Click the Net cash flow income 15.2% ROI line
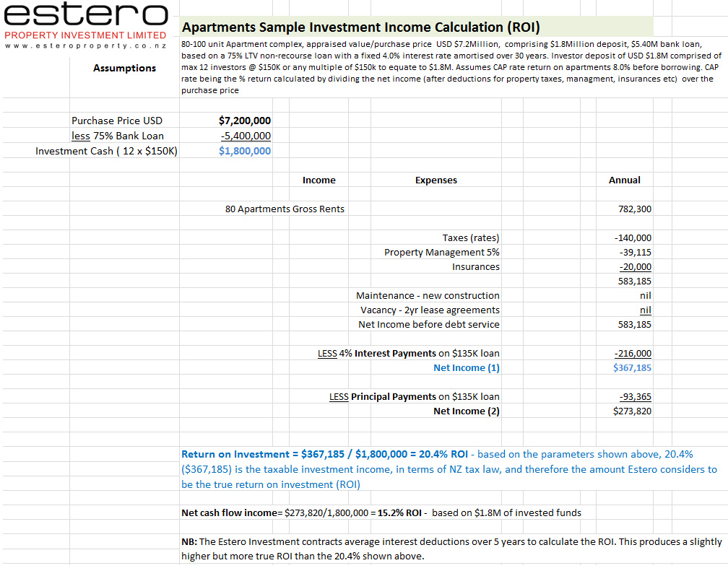The width and height of the screenshot is (728, 576). [381, 513]
